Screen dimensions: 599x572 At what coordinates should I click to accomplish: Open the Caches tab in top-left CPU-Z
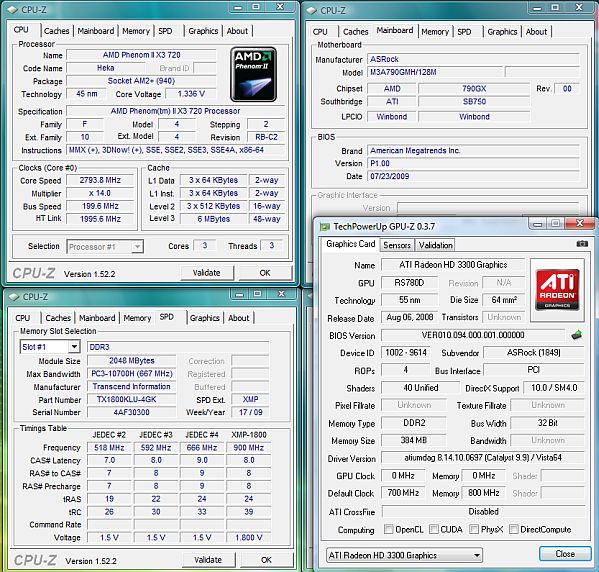pyautogui.click(x=57, y=31)
